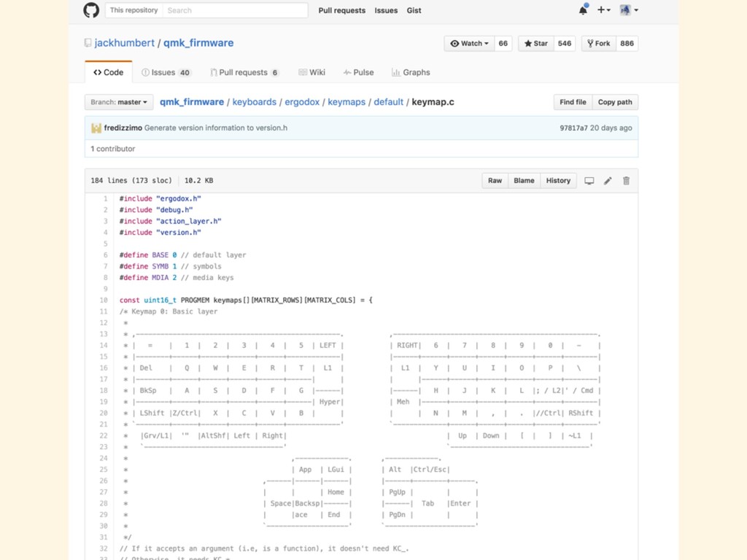Switch to the Issues tab with 40
Viewport: 747px width, 560px height.
pyautogui.click(x=166, y=72)
